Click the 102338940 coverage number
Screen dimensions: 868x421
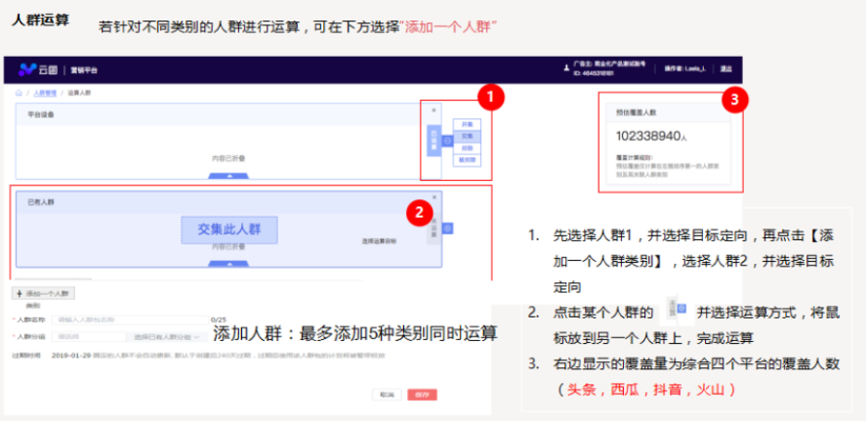[647, 137]
